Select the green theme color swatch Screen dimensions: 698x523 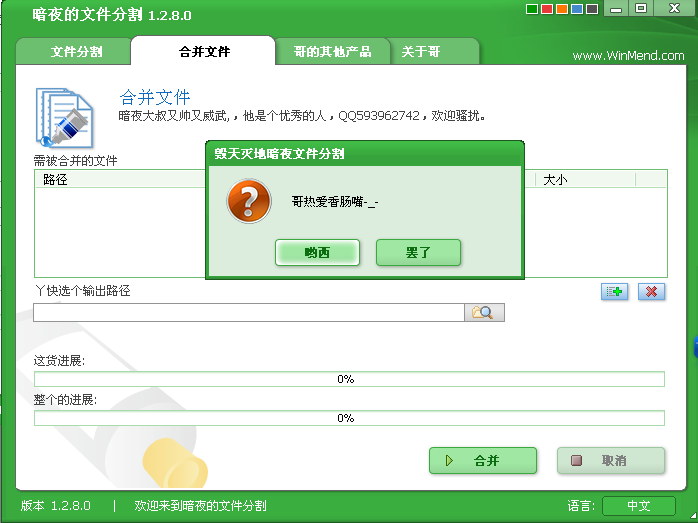click(x=532, y=9)
